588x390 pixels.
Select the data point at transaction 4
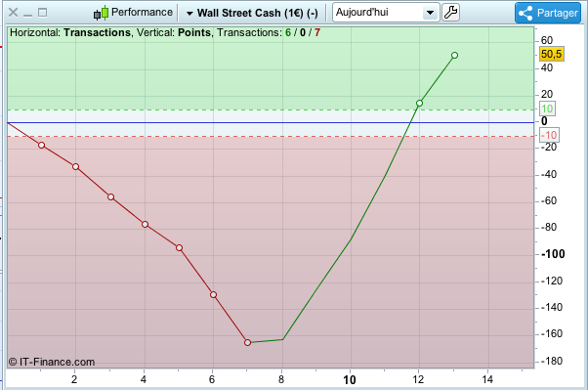point(146,224)
